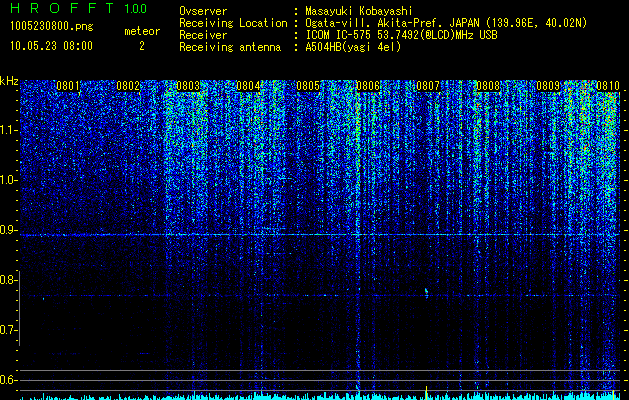
Task: Click the 0802 time marker
Action: [128, 86]
